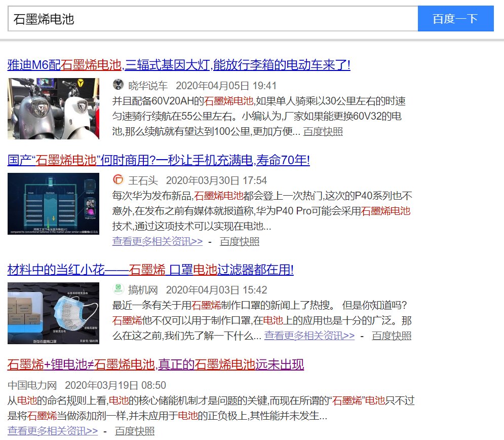Click the graphene mask thumbnail image
The height and width of the screenshot is (440, 504).
click(x=53, y=313)
